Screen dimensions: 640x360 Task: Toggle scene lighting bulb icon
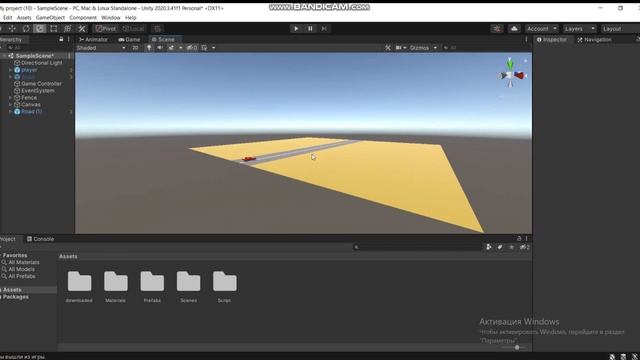tap(149, 48)
